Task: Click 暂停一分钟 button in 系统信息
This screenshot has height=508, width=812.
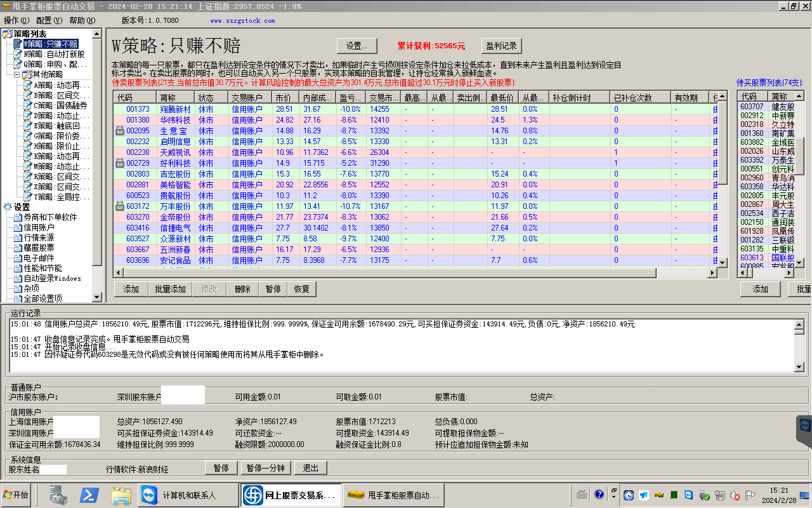Action: [266, 468]
